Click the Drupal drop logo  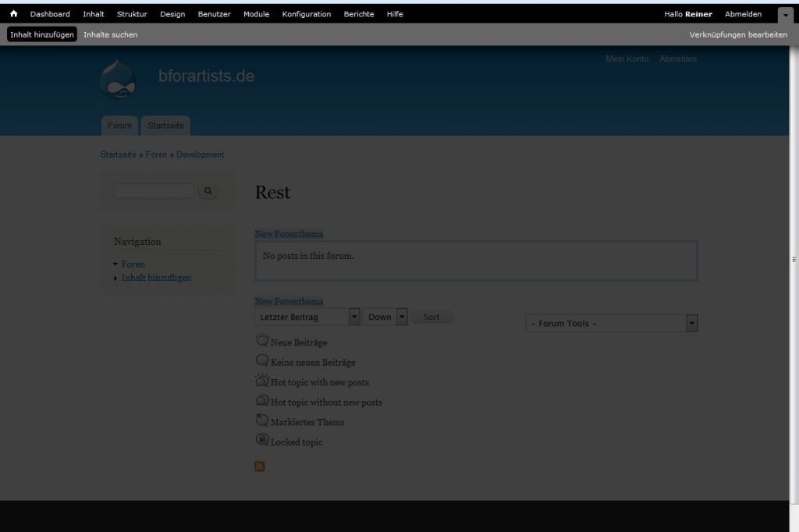pyautogui.click(x=119, y=79)
